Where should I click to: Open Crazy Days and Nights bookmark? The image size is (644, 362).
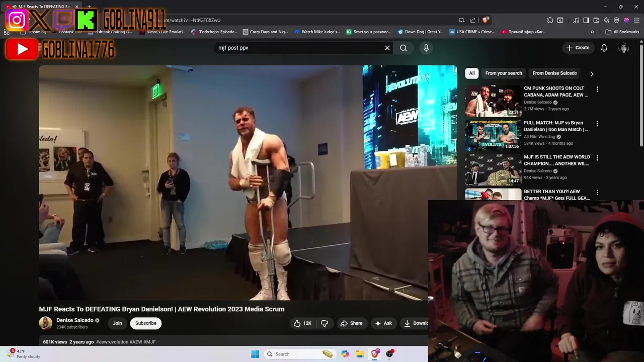265,32
